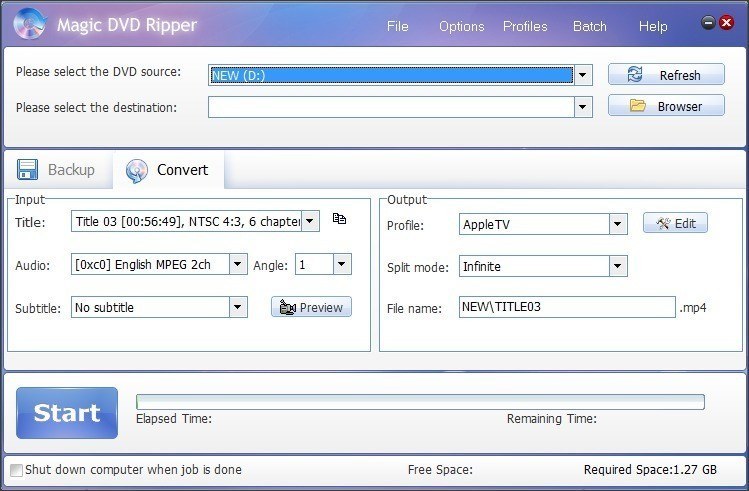749x491 pixels.
Task: Click the Free Space status label
Action: click(x=440, y=470)
